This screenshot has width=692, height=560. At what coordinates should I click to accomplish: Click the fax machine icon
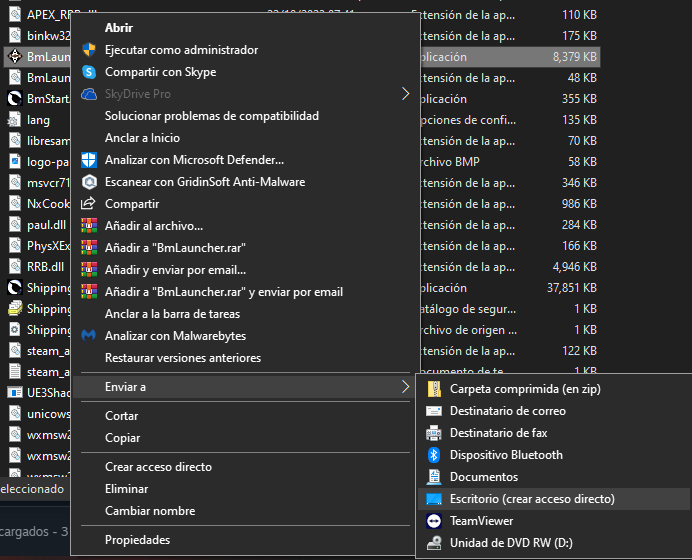[x=434, y=433]
